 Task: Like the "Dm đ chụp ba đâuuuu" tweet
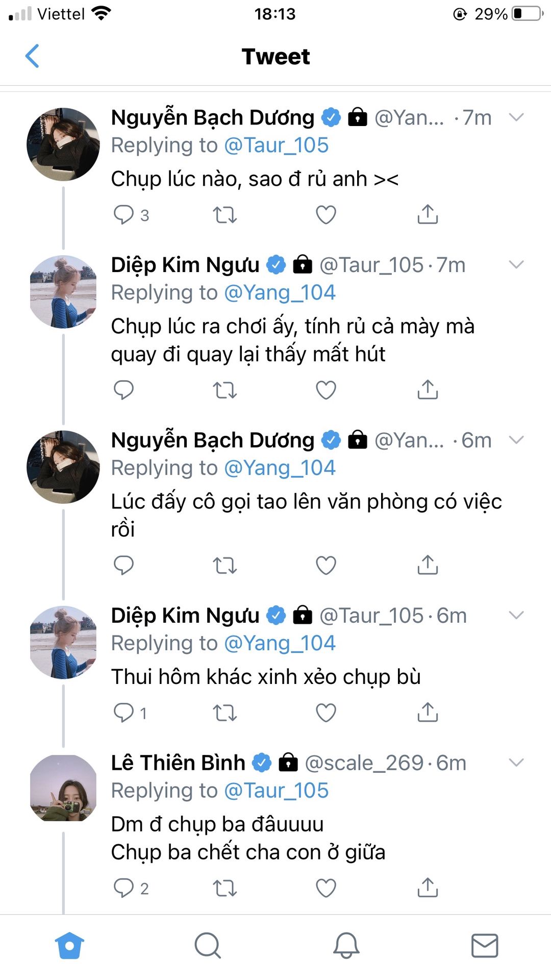[326, 888]
